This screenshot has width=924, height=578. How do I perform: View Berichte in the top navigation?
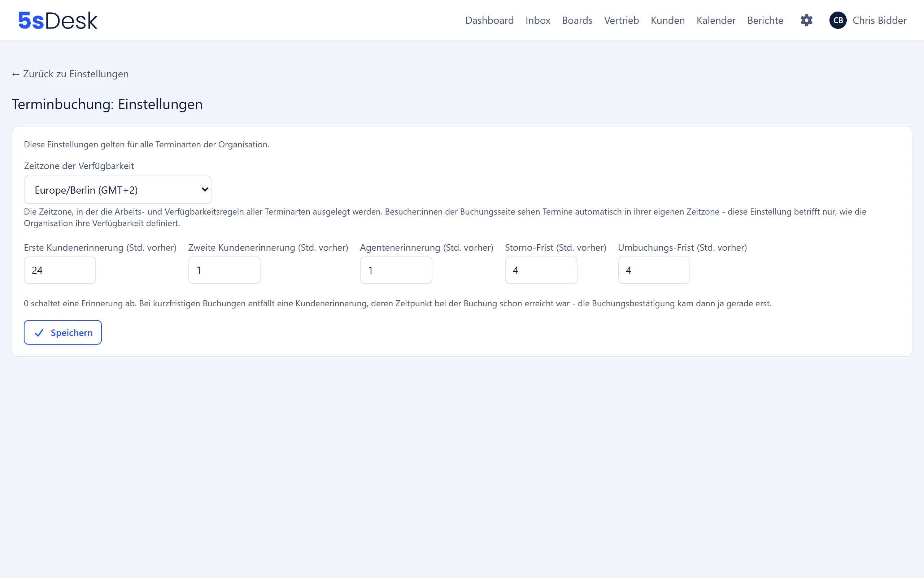pyautogui.click(x=765, y=20)
